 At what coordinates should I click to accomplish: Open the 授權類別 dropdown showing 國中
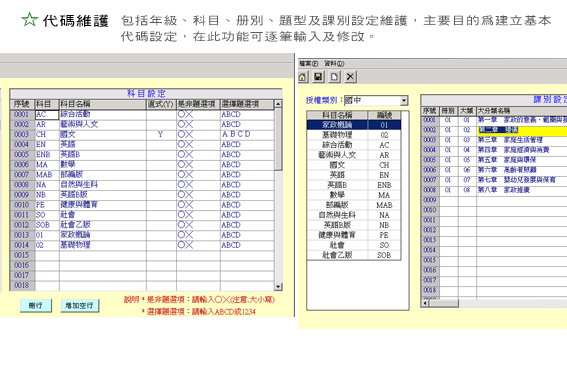[404, 100]
